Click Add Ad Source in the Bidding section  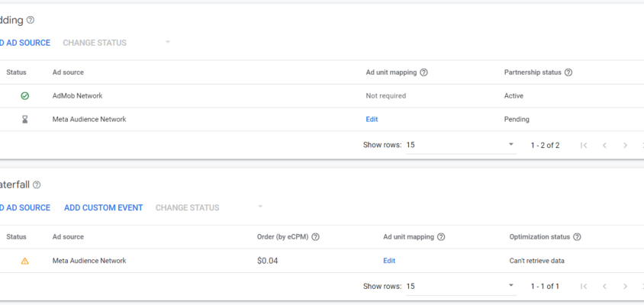(24, 43)
